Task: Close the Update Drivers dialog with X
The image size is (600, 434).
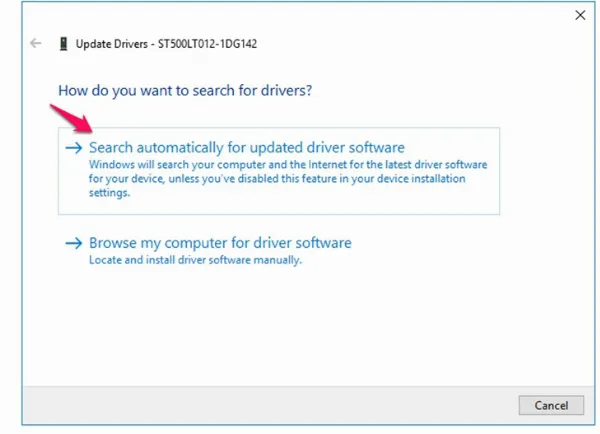Action: 579,15
